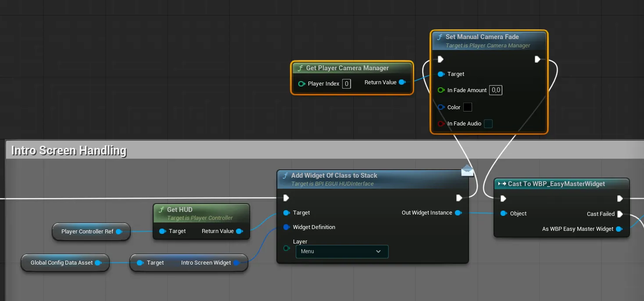Edit the Player Index value field
This screenshot has height=301, width=644.
click(347, 84)
